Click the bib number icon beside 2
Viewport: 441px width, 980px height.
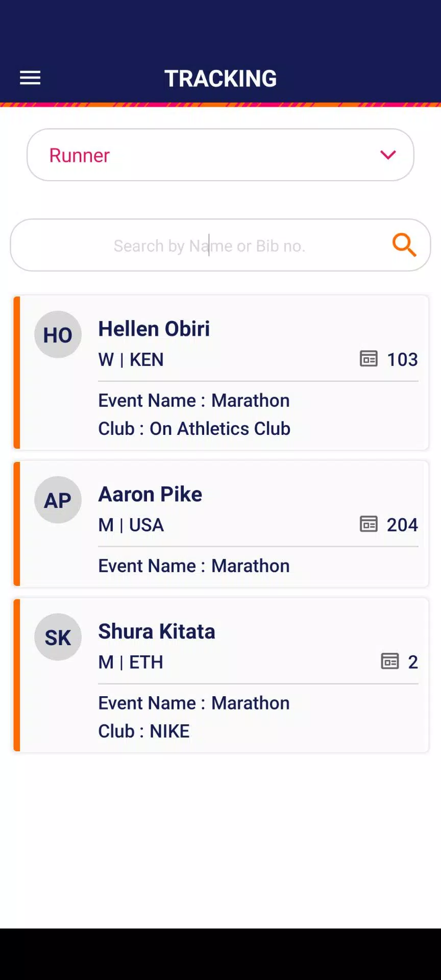(x=390, y=661)
